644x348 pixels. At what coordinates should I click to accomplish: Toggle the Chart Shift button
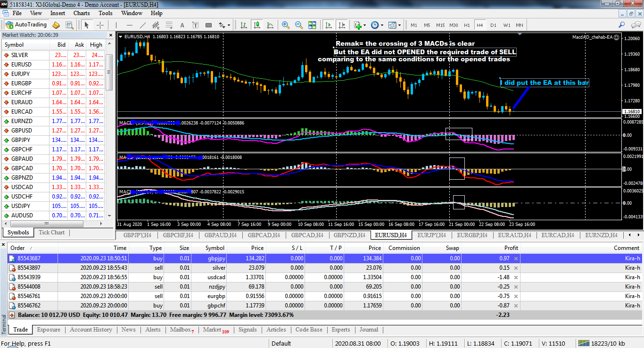point(342,25)
